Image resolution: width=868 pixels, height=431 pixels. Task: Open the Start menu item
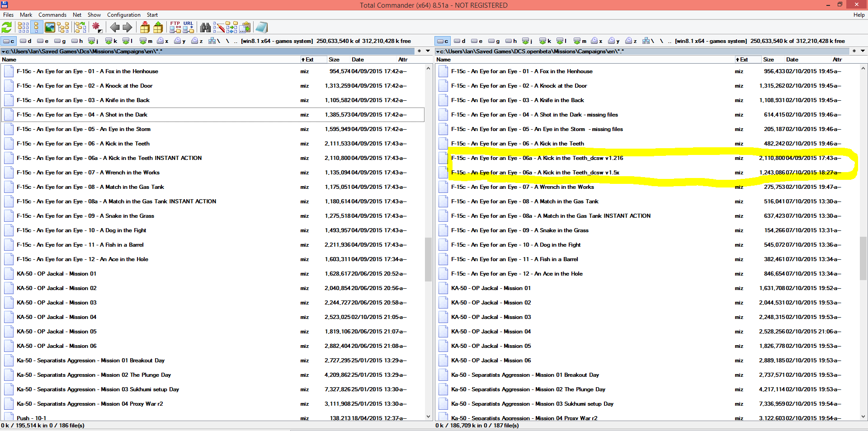(152, 15)
